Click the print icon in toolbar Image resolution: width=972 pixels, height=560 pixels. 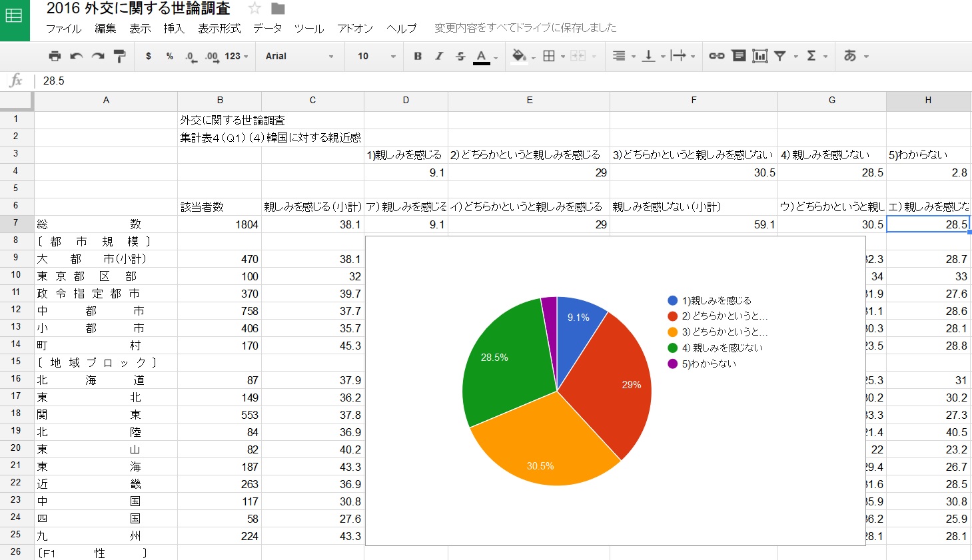coord(55,56)
